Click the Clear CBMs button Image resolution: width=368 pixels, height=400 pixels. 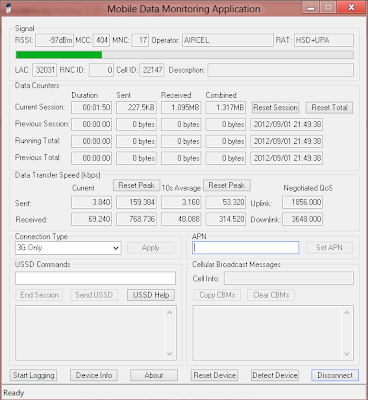271,295
